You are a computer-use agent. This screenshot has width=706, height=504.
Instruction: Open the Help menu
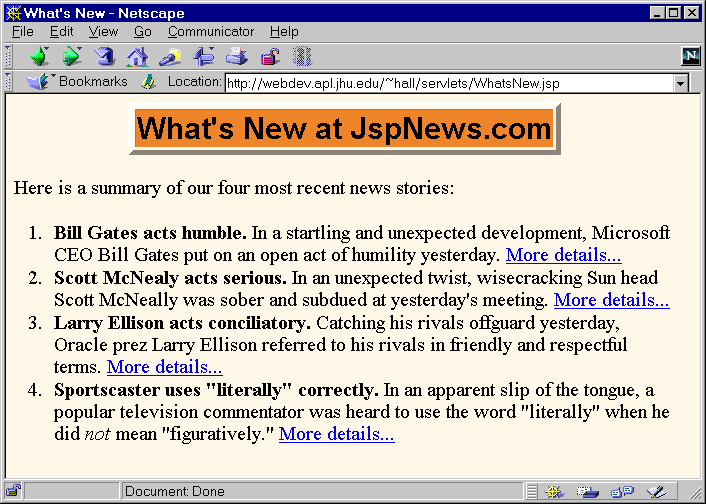(x=284, y=32)
